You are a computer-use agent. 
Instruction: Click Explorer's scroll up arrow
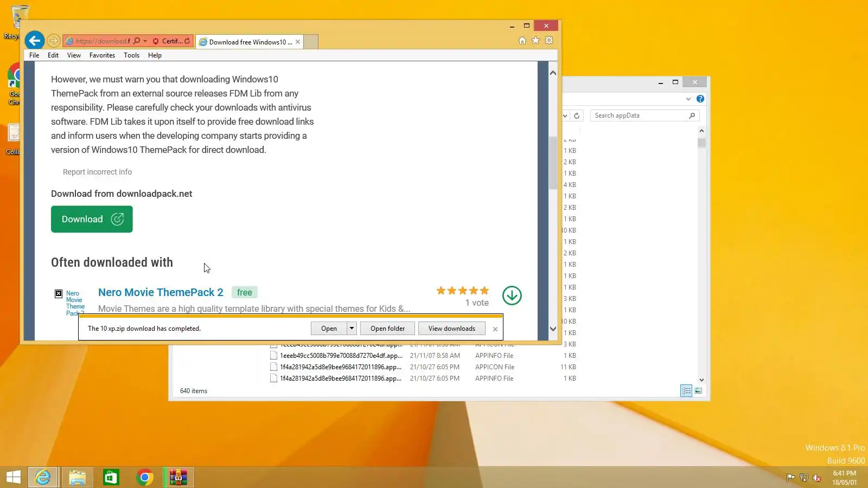(x=701, y=131)
